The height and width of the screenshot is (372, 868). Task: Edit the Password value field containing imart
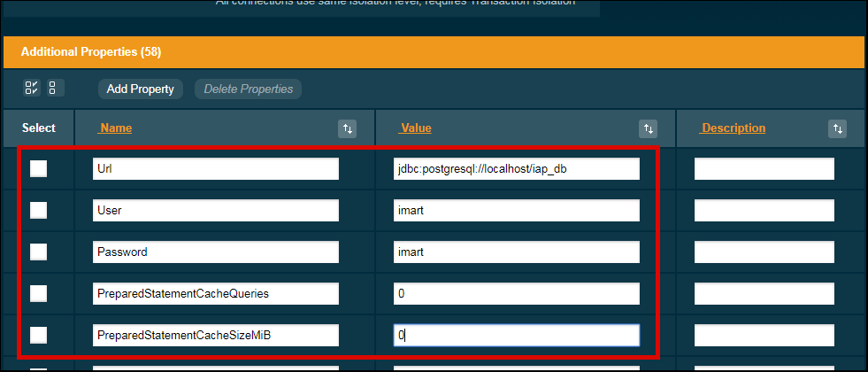[x=517, y=252]
